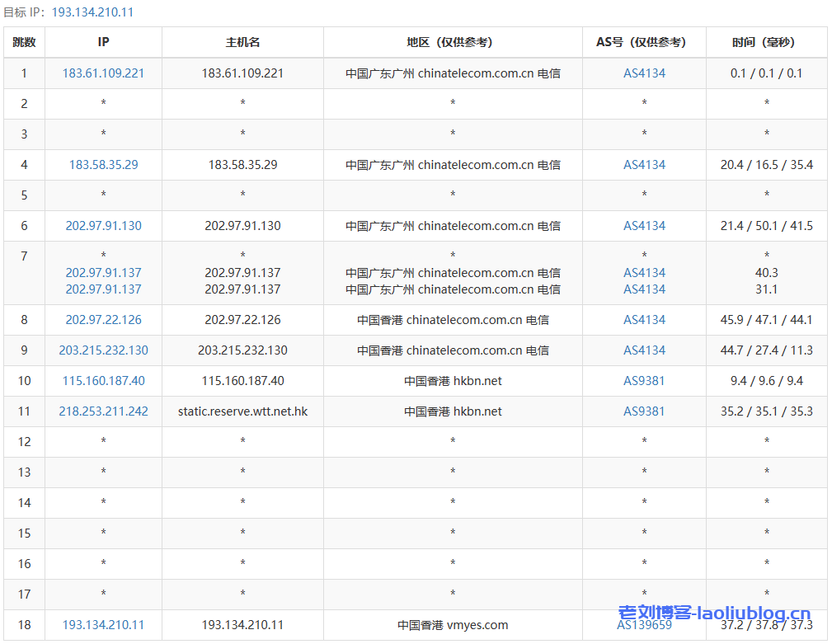Viewport: 832px width, 644px height.
Task: Click the AS9381 link in hop 10 row
Action: point(644,381)
